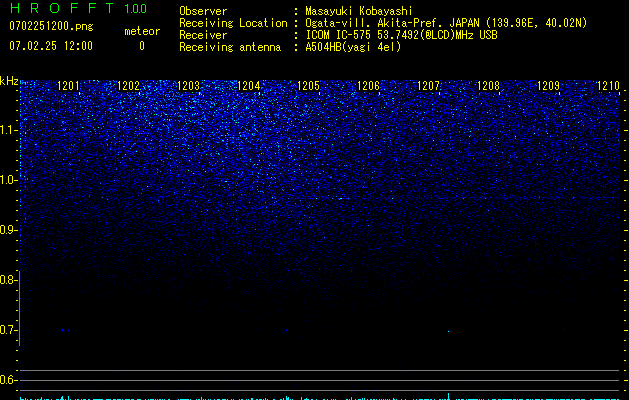Click the tall signal-level spike in the bottom strip

448,396
